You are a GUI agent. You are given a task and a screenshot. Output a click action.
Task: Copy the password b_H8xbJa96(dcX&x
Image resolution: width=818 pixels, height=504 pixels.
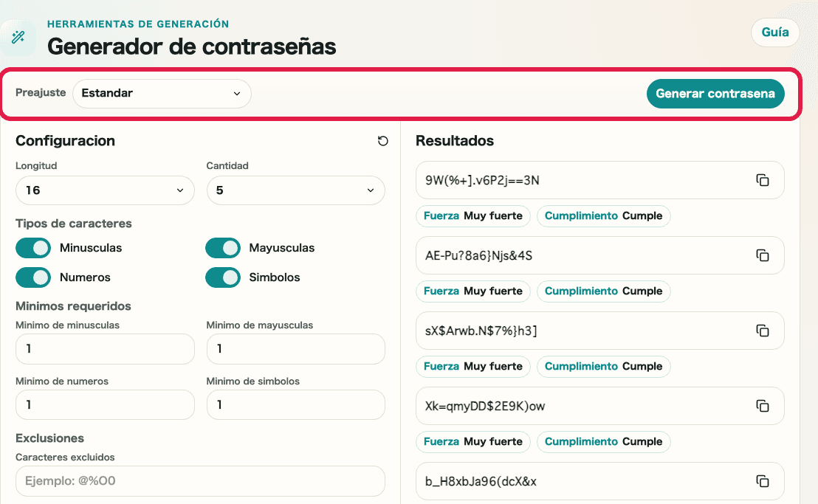(763, 480)
